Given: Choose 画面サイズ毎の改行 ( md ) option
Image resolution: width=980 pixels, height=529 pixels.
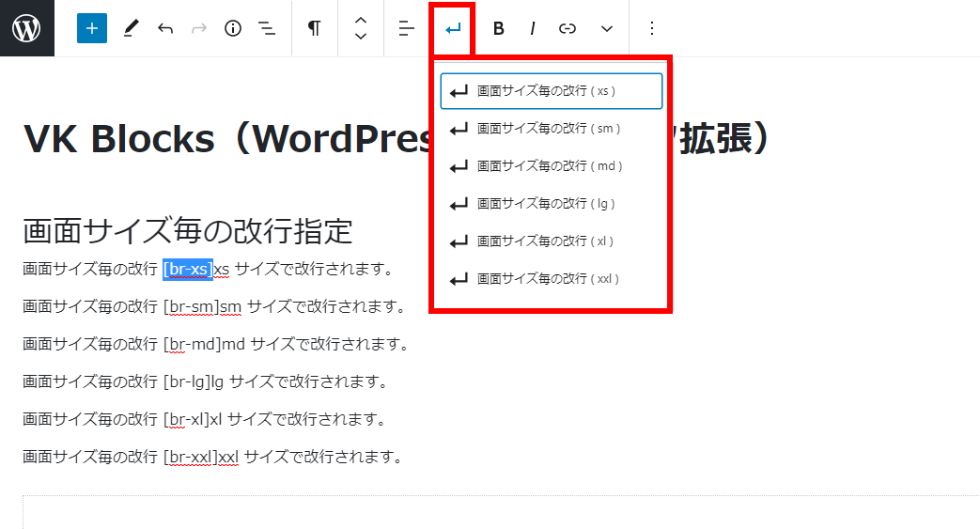Looking at the screenshot, I should click(552, 166).
